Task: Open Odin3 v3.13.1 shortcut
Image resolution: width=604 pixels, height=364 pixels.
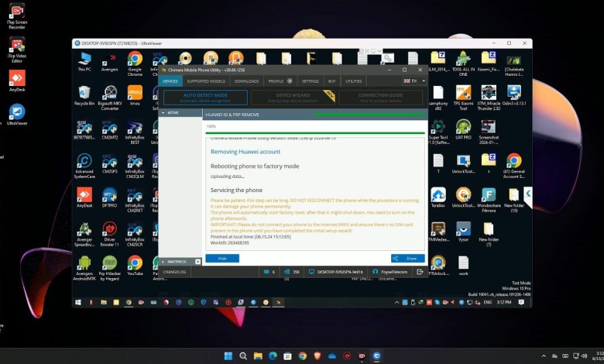Action: [x=514, y=95]
